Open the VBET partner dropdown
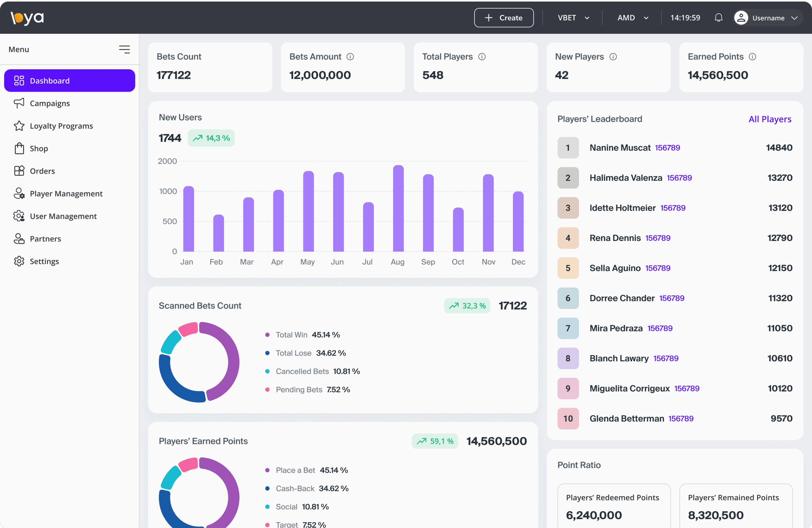This screenshot has width=812, height=528. pos(573,18)
